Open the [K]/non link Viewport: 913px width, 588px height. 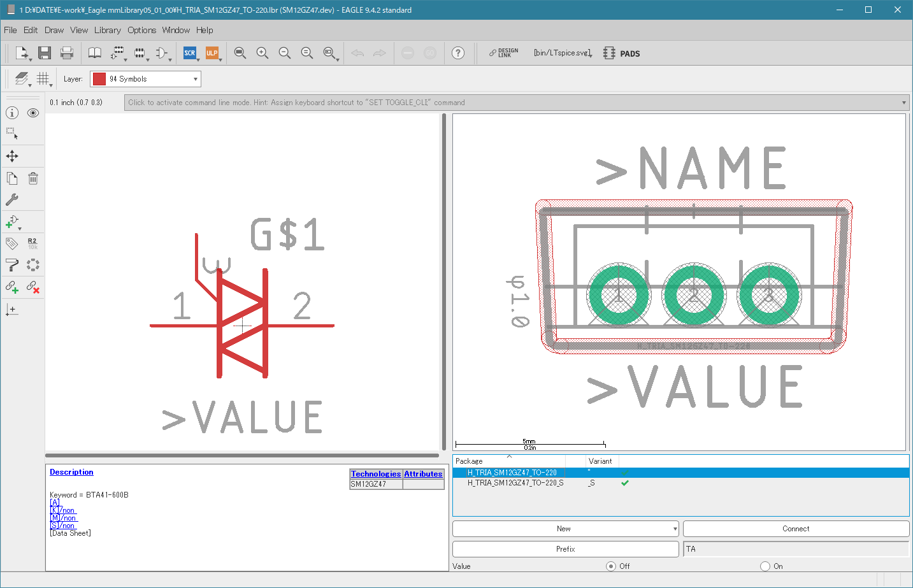pos(62,510)
